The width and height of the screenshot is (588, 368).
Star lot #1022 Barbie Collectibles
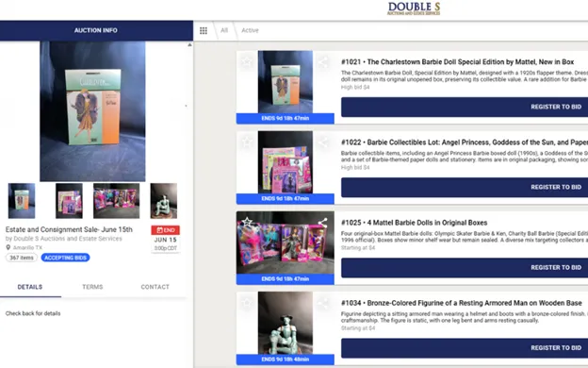(246, 142)
